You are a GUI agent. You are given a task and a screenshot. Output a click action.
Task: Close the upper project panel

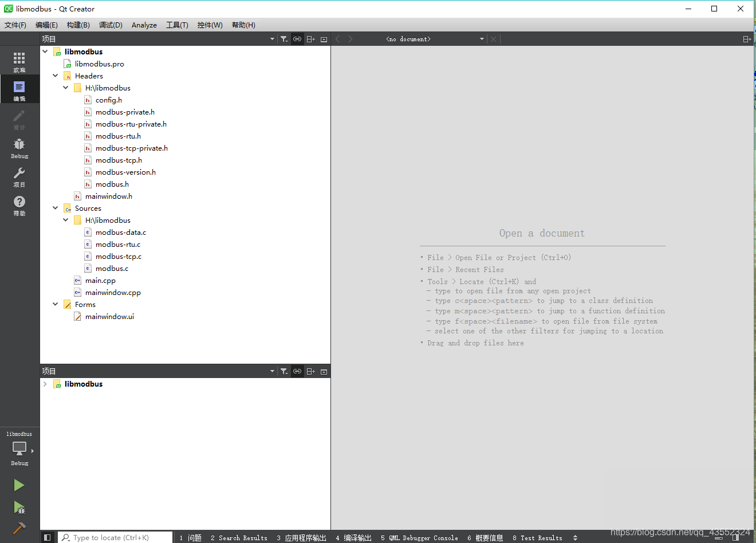click(324, 39)
